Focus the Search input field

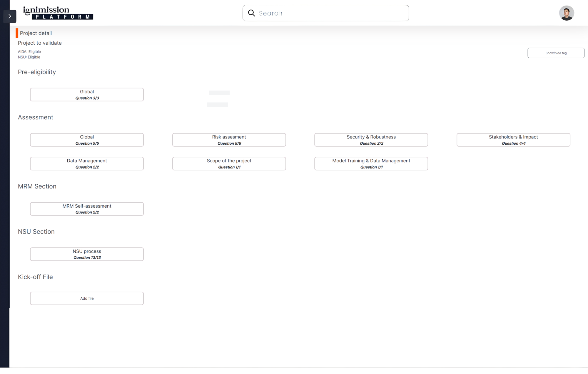pos(329,13)
